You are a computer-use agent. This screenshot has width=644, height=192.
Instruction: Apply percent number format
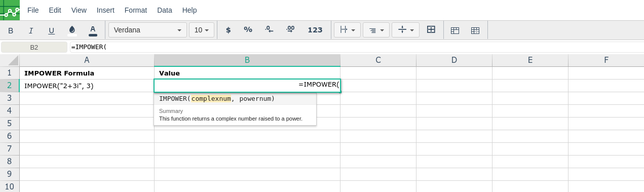click(x=248, y=30)
